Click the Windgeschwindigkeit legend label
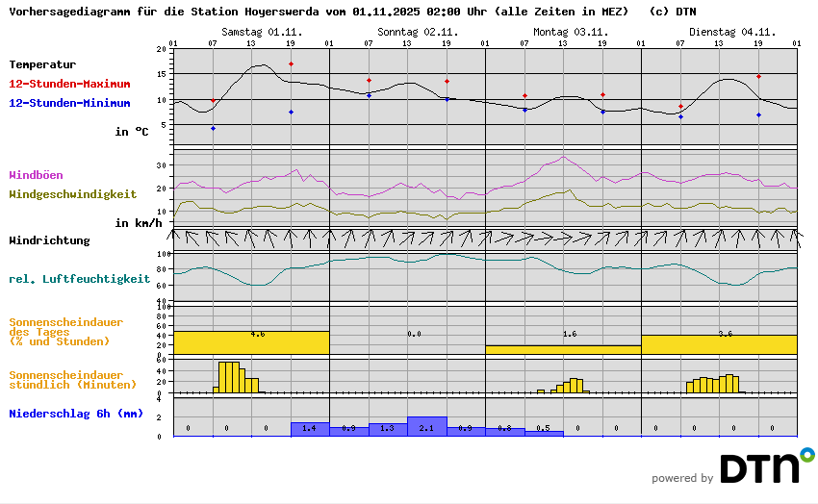The image size is (818, 504). click(72, 193)
